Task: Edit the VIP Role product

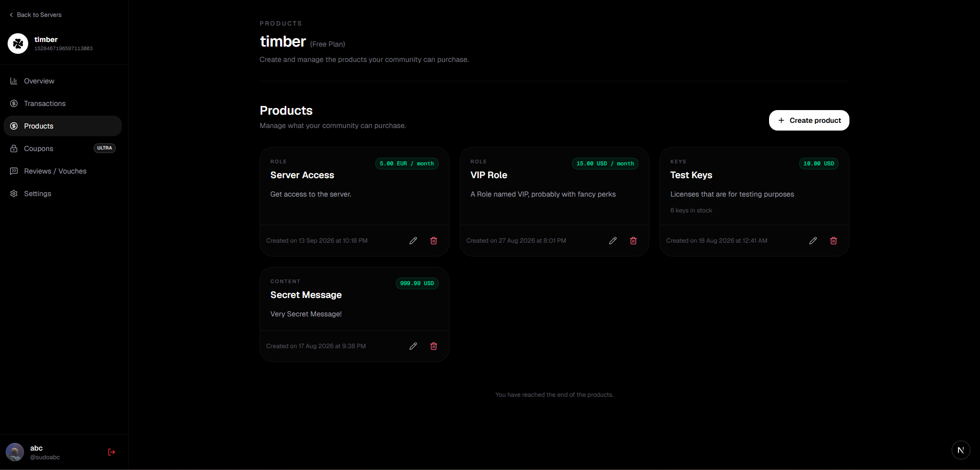Action: (x=613, y=241)
